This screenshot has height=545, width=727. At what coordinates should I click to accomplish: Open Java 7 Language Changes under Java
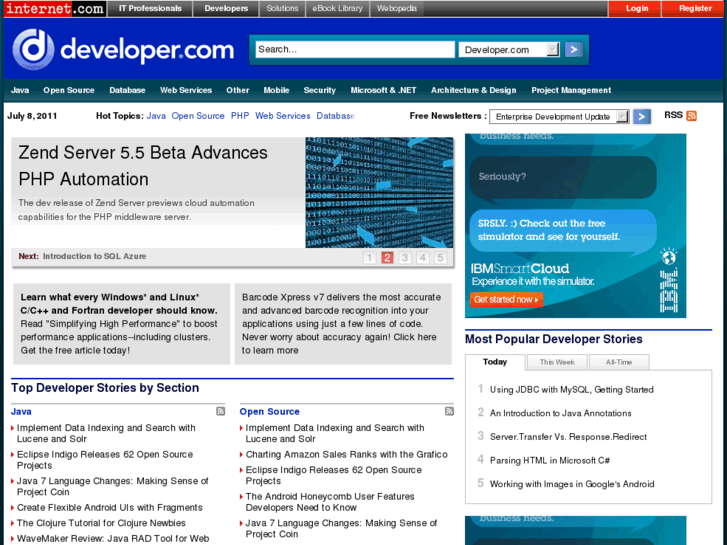(x=113, y=486)
